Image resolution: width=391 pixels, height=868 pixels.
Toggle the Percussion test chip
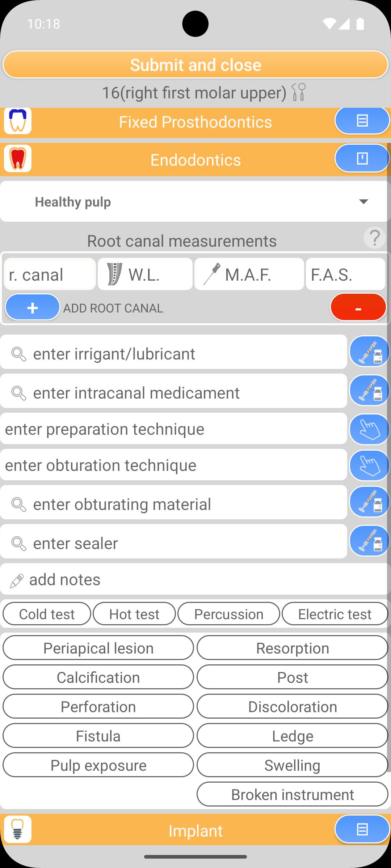pyautogui.click(x=228, y=614)
